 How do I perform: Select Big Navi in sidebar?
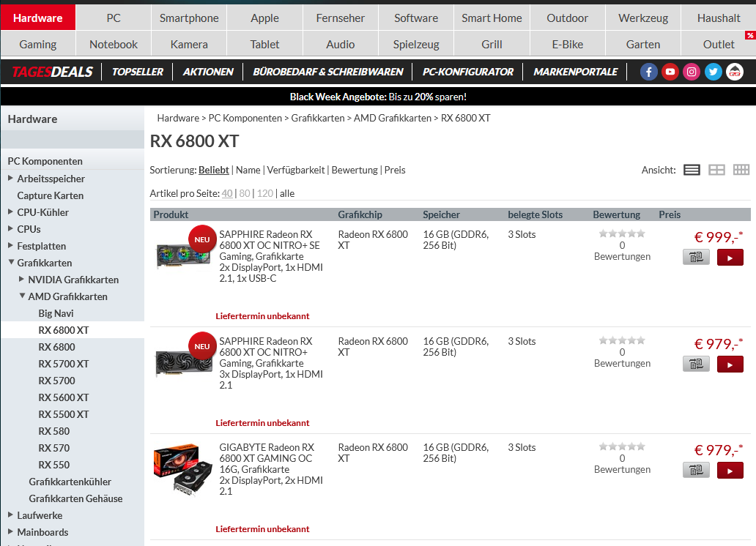pyautogui.click(x=56, y=314)
